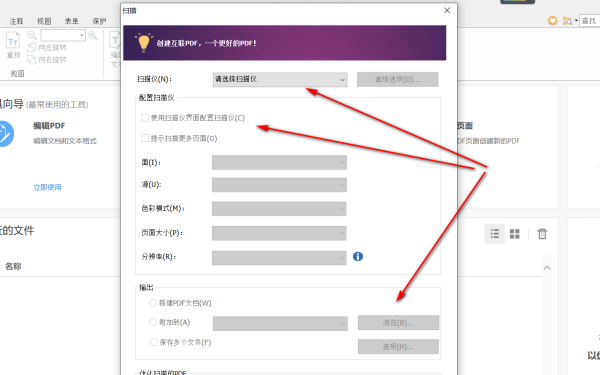Select the 附加到 radio button
Viewport: 600px width, 375px height.
coord(153,322)
